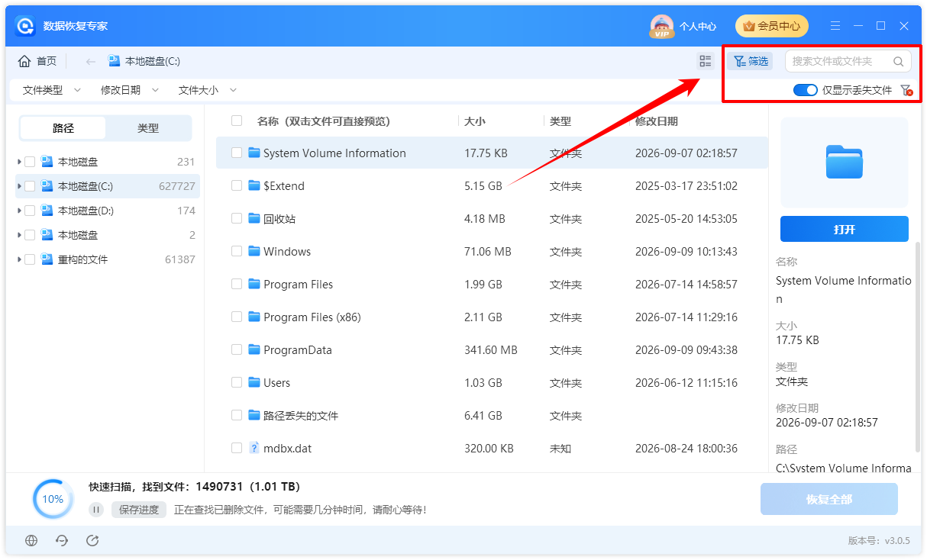The width and height of the screenshot is (927, 560).
Task: Click the app logo in the title bar
Action: pos(26,26)
